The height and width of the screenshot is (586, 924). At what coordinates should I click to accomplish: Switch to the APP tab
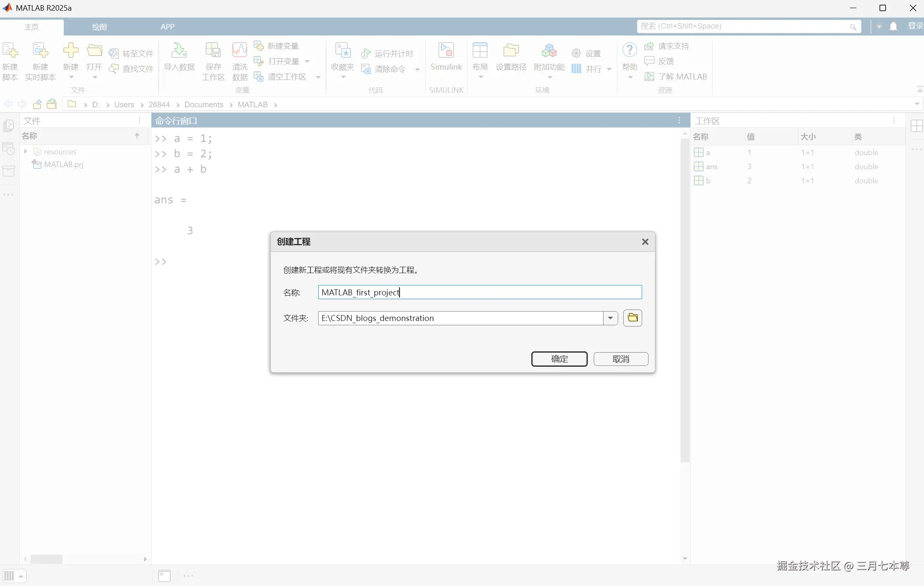click(167, 27)
